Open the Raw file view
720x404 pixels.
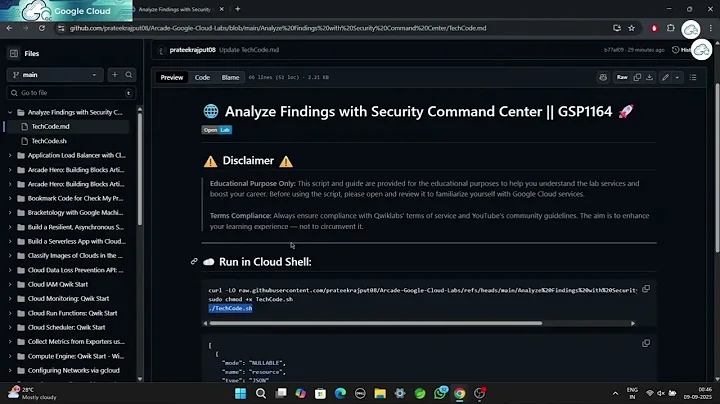click(622, 78)
